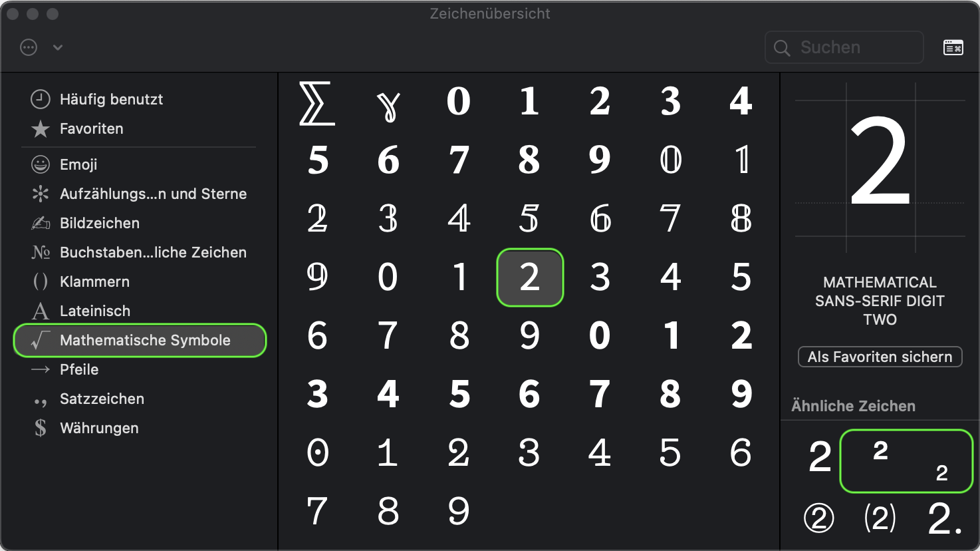Choose the two with full stop variant
The image size is (980, 551).
[944, 518]
